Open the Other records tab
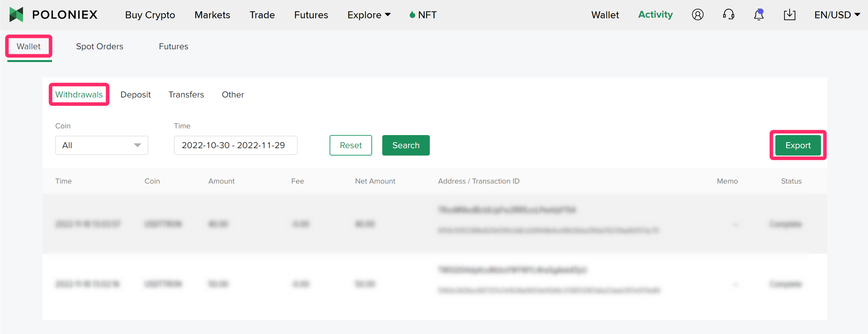868x334 pixels. click(233, 95)
